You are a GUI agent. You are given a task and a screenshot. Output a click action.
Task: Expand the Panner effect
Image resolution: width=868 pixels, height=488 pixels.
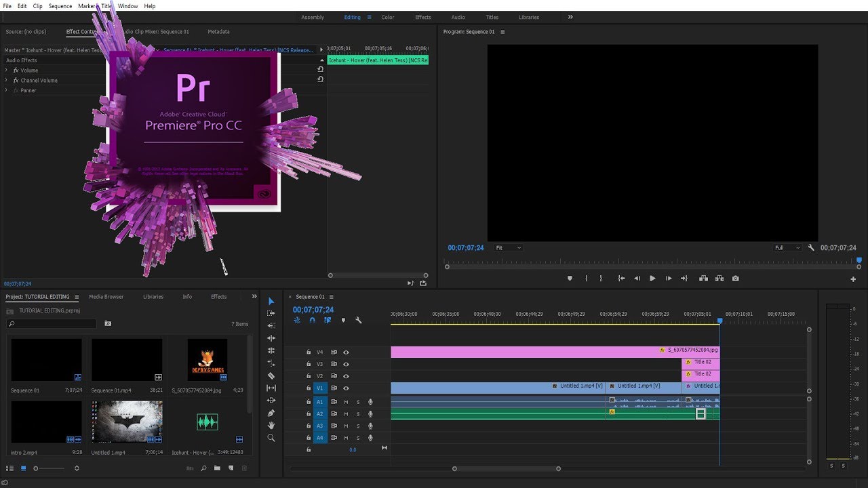tap(7, 91)
